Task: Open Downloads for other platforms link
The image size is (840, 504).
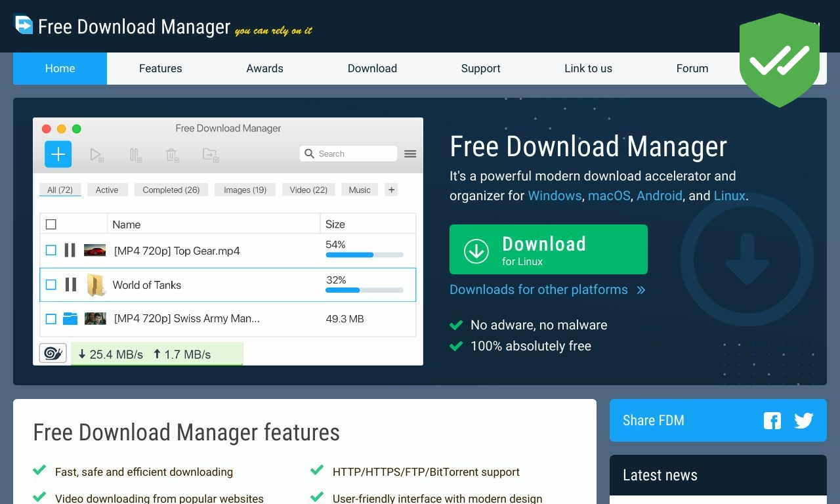Action: [x=539, y=289]
